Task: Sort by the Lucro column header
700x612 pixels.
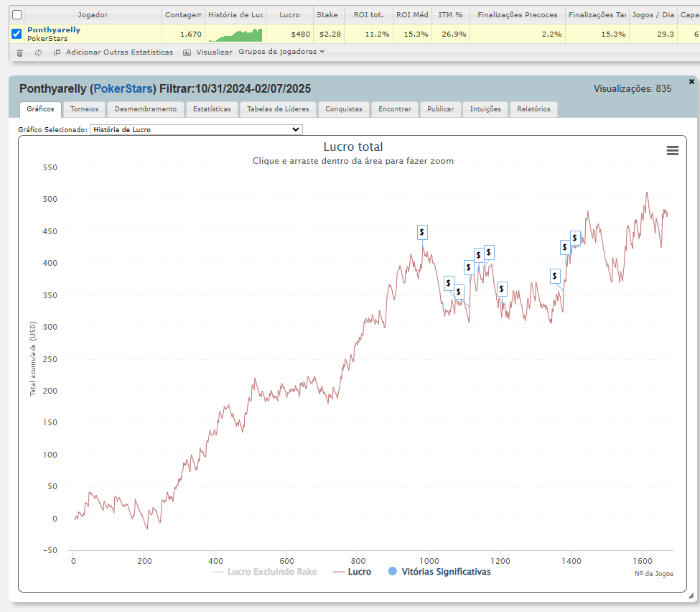Action: click(x=290, y=15)
